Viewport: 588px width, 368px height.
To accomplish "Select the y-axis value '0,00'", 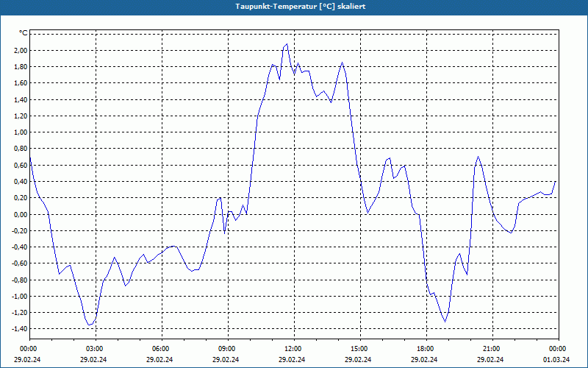I will [x=21, y=214].
